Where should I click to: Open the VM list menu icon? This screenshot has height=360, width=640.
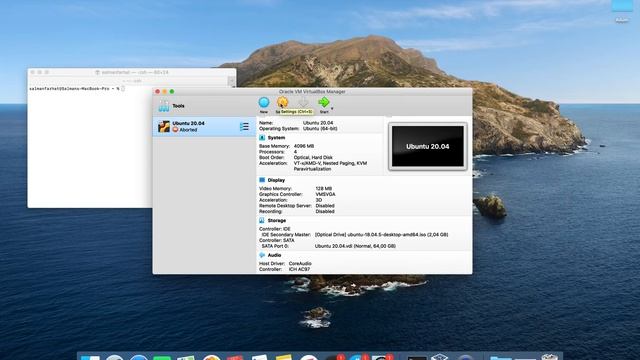(x=244, y=127)
